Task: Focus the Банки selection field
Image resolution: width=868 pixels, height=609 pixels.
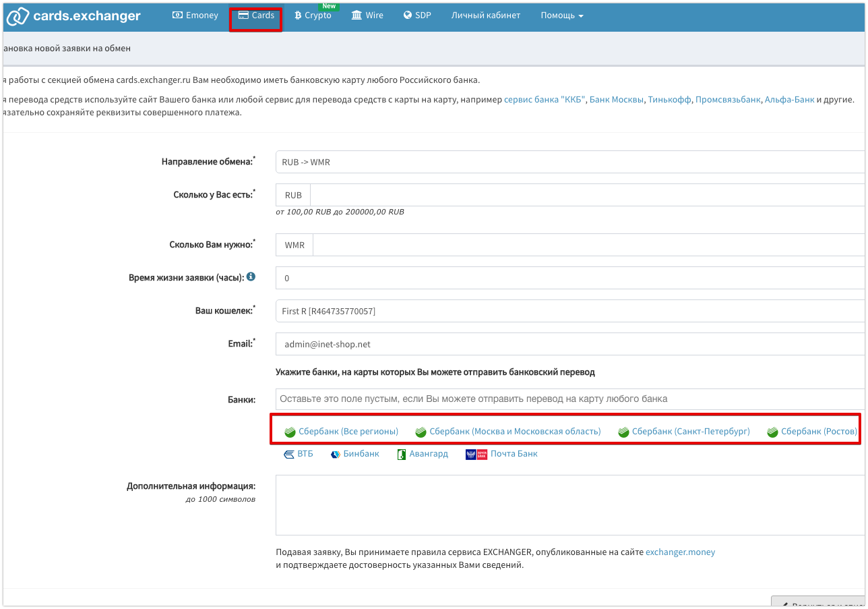Action: tap(570, 399)
